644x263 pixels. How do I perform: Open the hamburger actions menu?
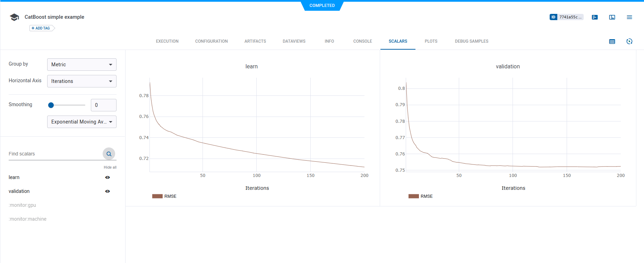(629, 17)
